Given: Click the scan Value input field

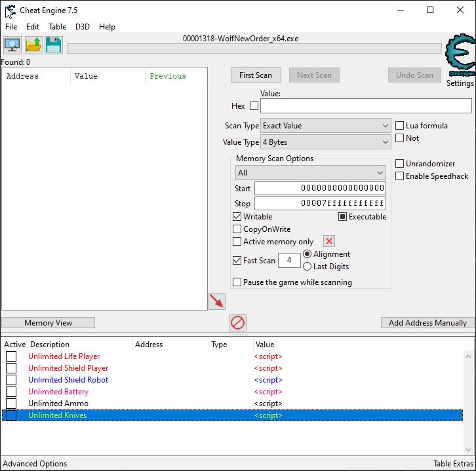Looking at the screenshot, I should pos(366,106).
